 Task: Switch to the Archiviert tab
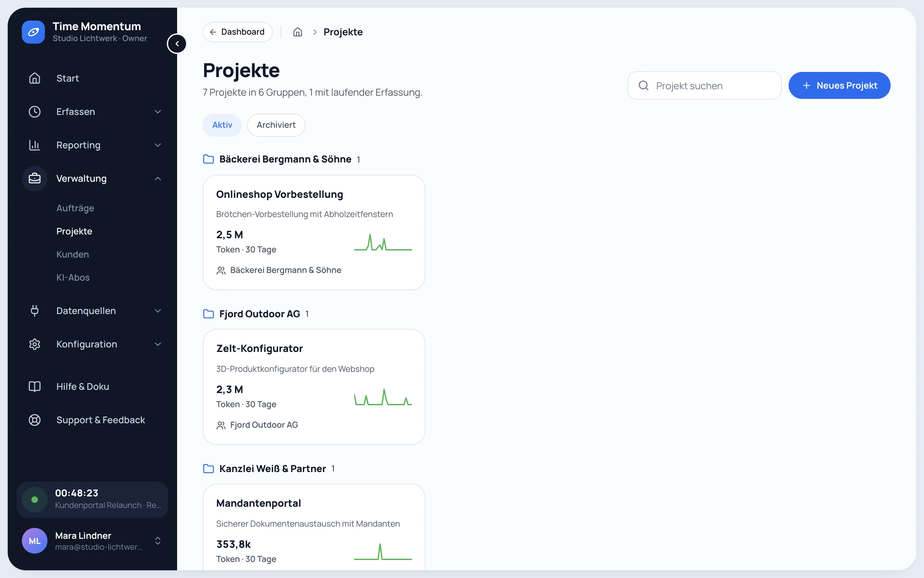[x=276, y=125]
